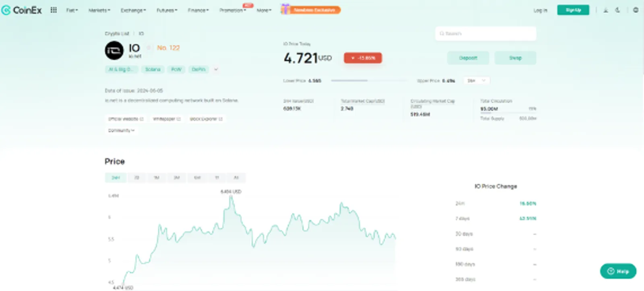The width and height of the screenshot is (644, 291).
Task: Open the apps grid menu icon
Action: click(x=54, y=10)
